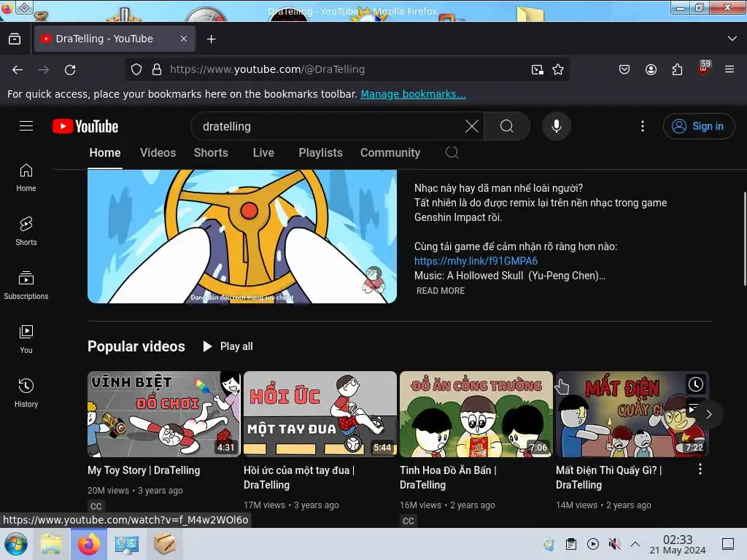747x560 pixels.
Task: Open Home in the left sidebar
Action: 26,178
